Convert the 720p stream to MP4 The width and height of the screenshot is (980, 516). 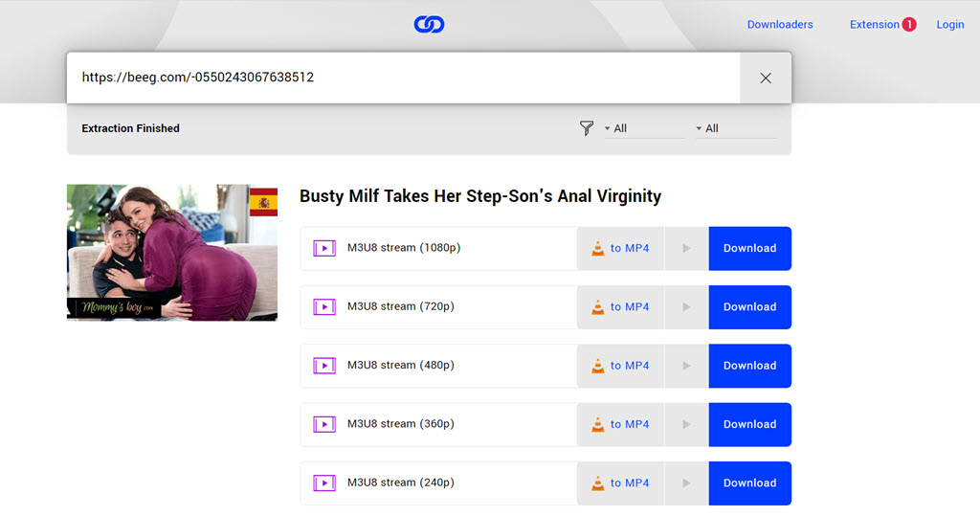click(620, 307)
